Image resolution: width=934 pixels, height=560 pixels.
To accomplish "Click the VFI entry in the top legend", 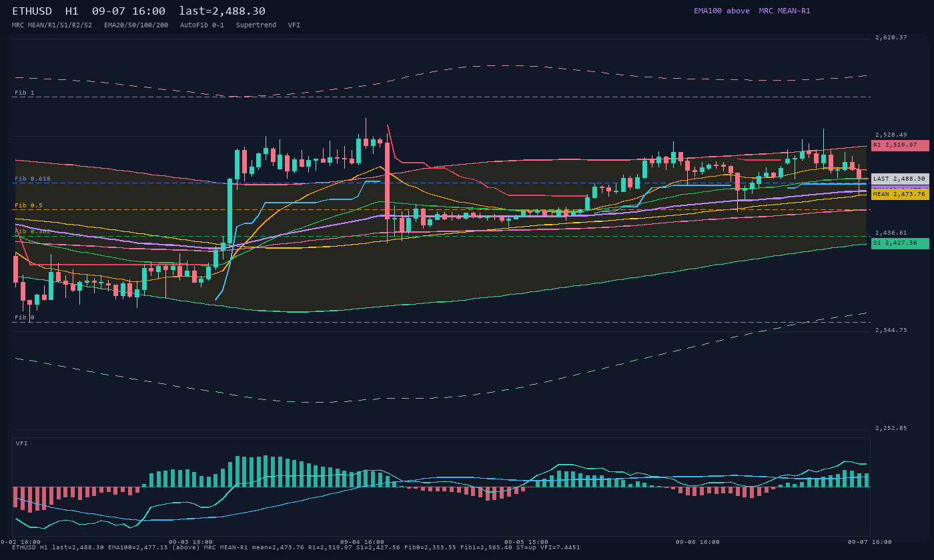I will 294,25.
